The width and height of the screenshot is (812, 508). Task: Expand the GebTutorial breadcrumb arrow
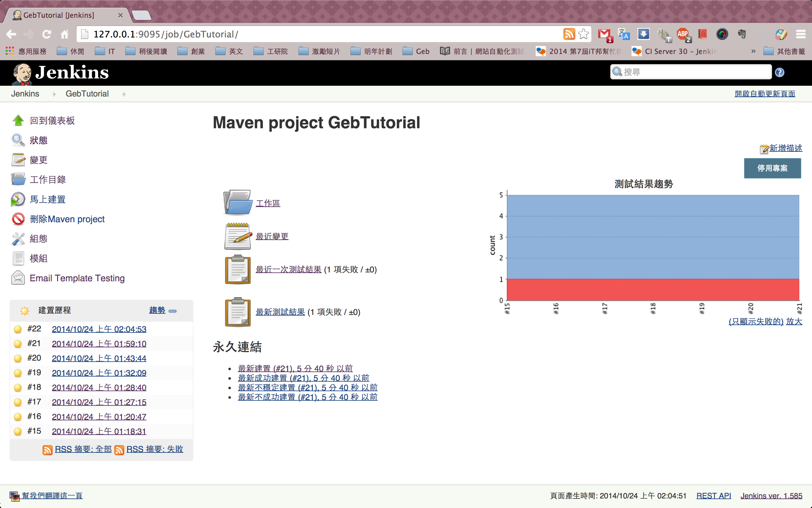click(x=124, y=94)
